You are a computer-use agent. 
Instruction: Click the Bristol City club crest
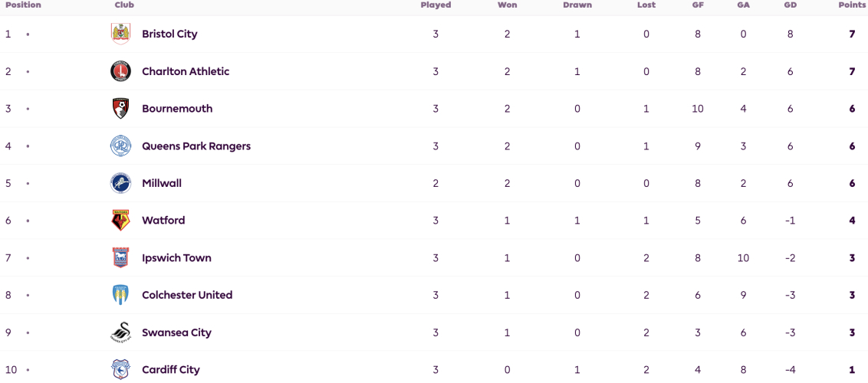[x=120, y=34]
